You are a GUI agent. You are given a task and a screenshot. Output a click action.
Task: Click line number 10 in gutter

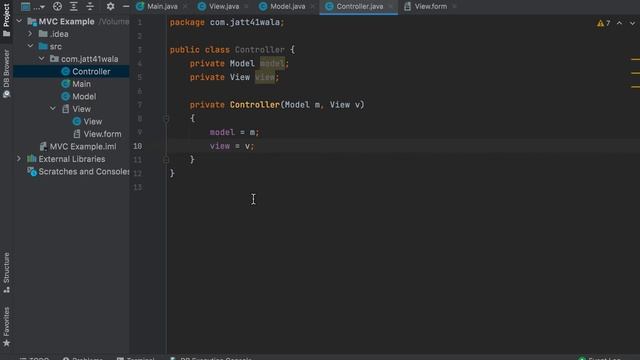tap(138, 146)
